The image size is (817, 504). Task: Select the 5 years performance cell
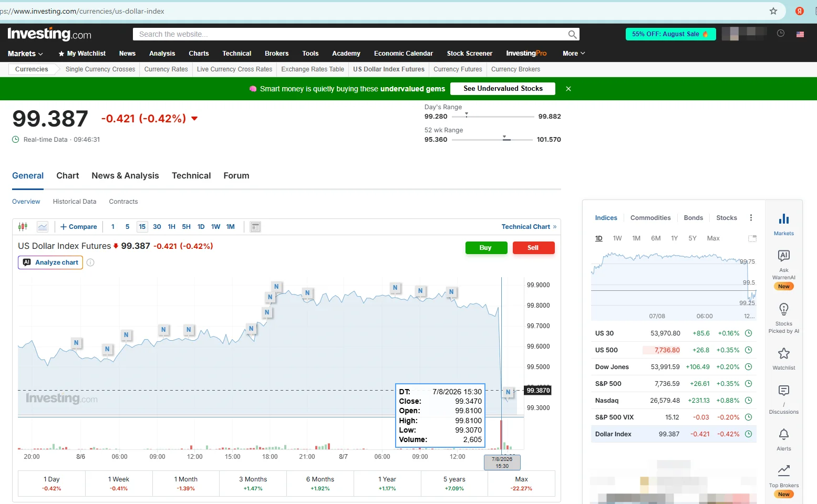pyautogui.click(x=454, y=484)
